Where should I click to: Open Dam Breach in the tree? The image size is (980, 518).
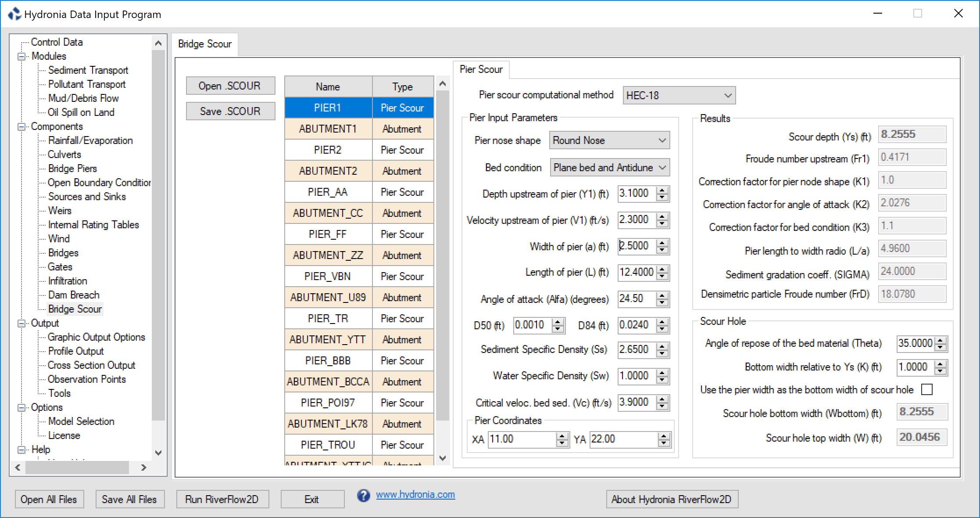[74, 295]
